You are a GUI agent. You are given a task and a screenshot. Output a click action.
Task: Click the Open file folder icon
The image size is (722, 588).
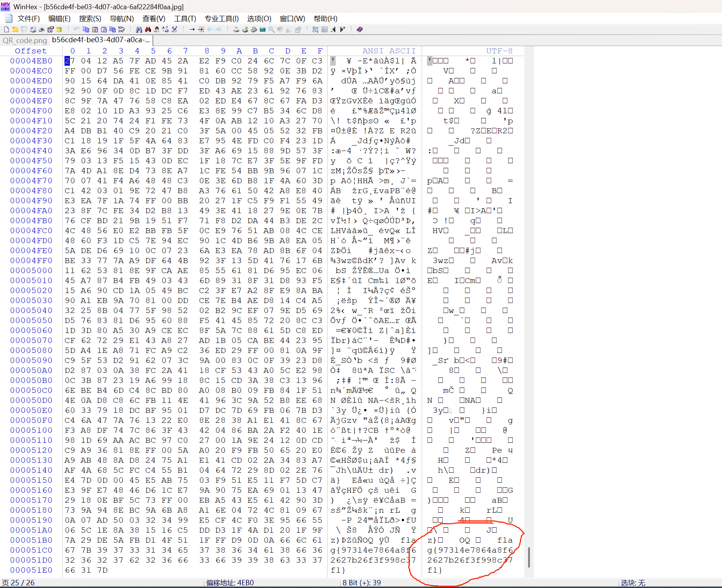tap(15, 30)
